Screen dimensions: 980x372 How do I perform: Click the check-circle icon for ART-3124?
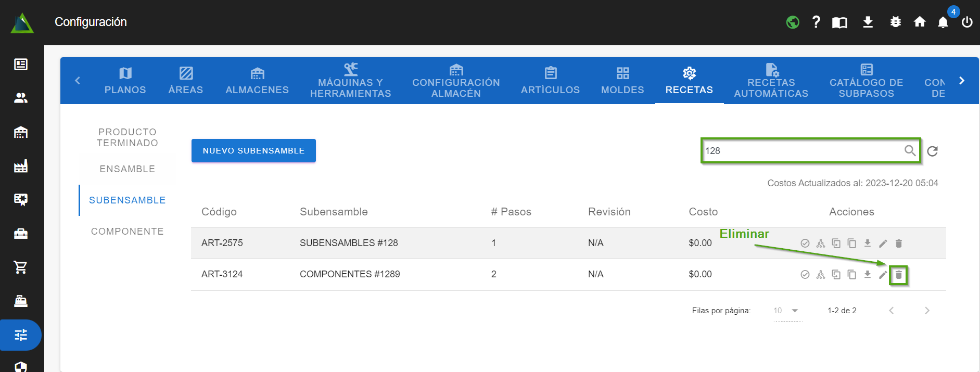[x=805, y=275]
